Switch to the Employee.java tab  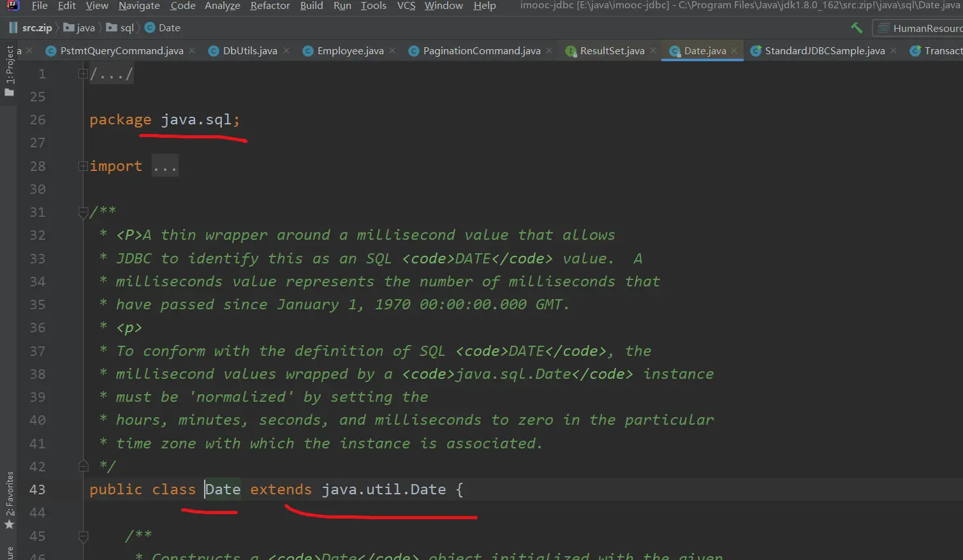click(x=350, y=51)
